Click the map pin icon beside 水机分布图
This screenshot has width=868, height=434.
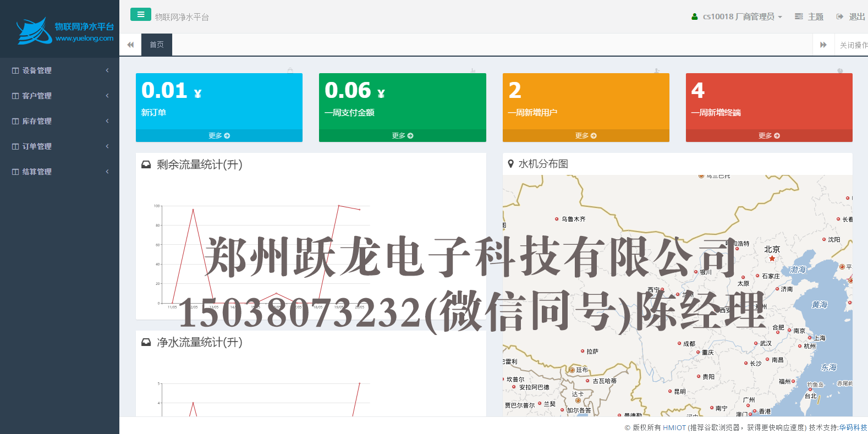[510, 164]
